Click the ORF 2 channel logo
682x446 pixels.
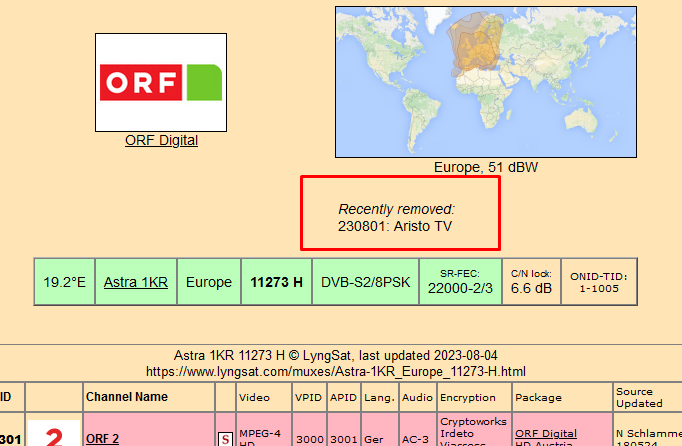(x=54, y=434)
